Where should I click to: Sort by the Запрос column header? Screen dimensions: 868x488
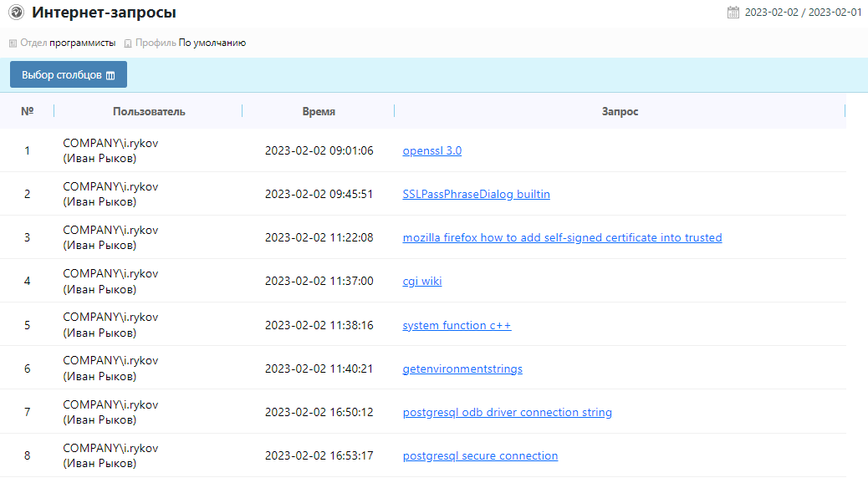(x=620, y=111)
